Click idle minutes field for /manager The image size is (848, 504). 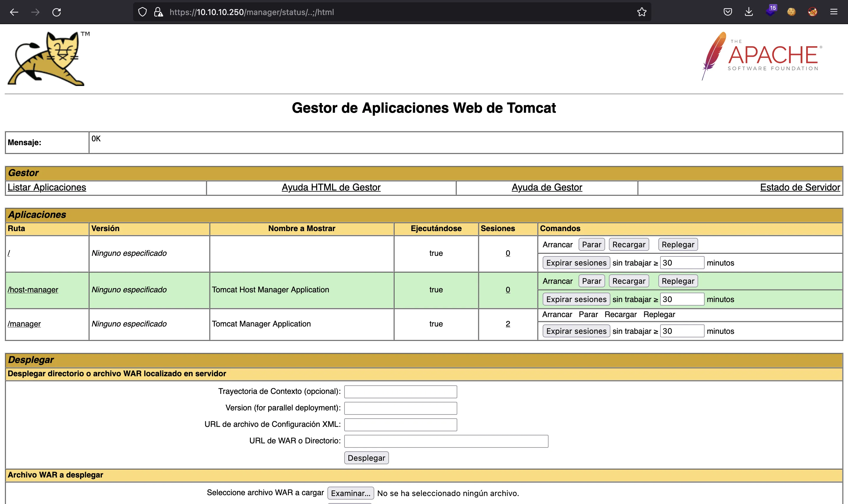click(682, 331)
